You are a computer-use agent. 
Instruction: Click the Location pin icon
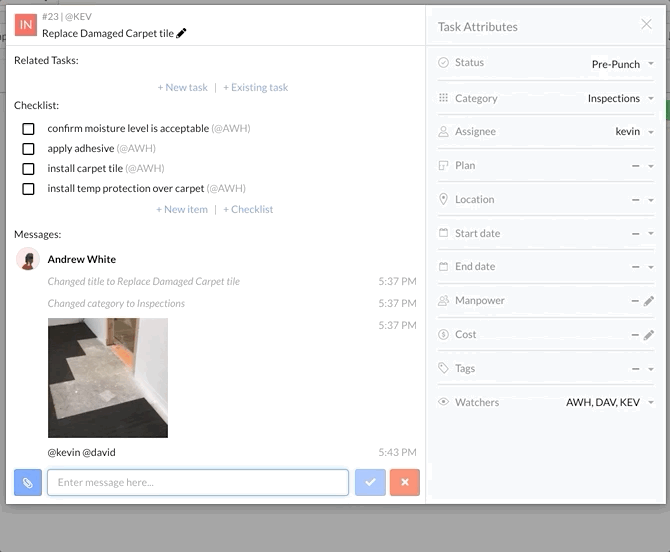pos(444,199)
